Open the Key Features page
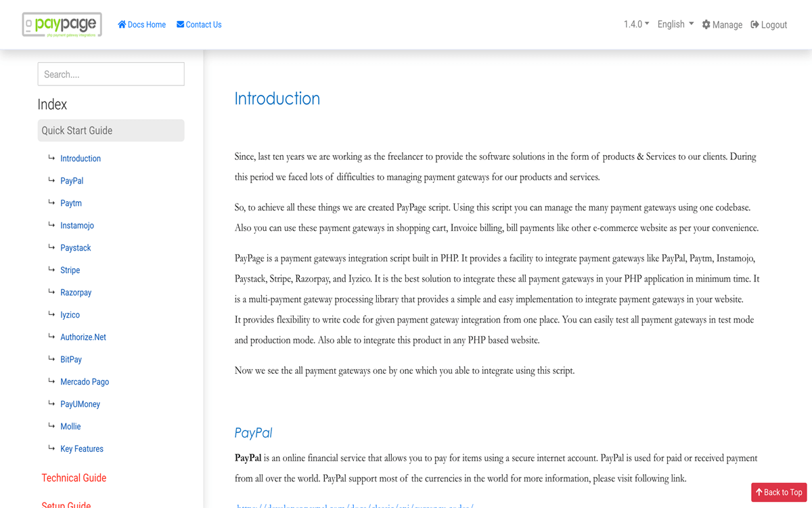The height and width of the screenshot is (508, 812). click(x=81, y=448)
